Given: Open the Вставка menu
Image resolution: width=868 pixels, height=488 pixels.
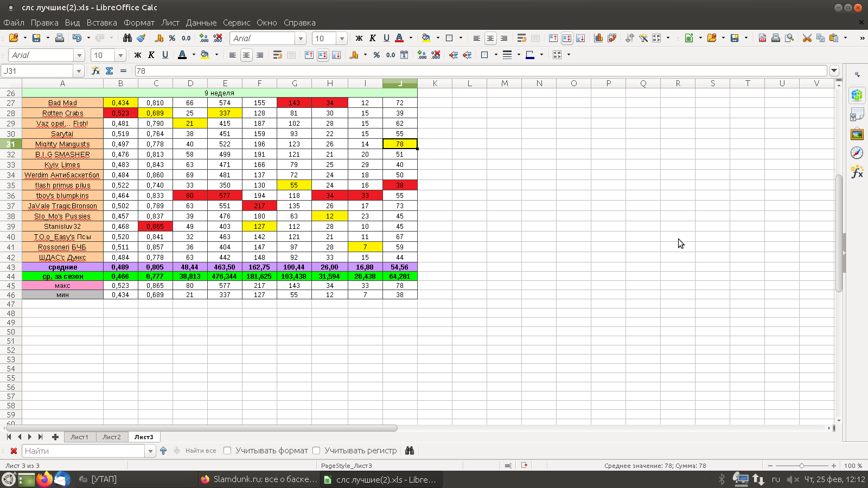Looking at the screenshot, I should pos(101,23).
